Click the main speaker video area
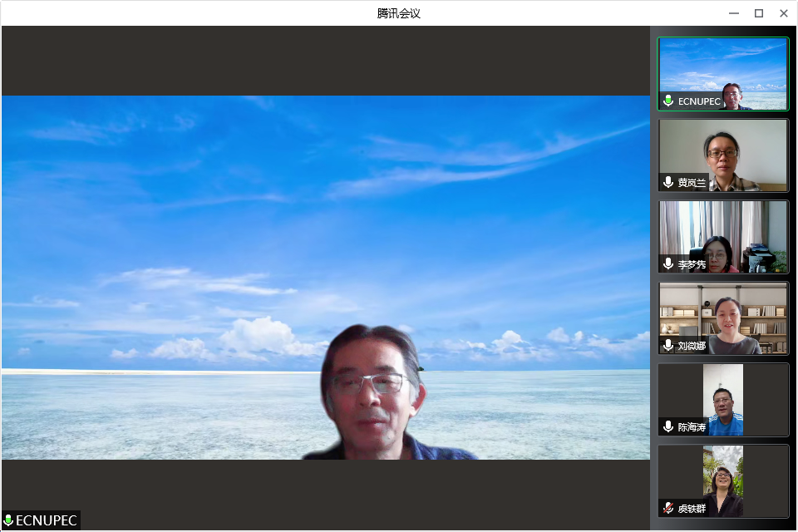The width and height of the screenshot is (798, 532). [x=325, y=277]
